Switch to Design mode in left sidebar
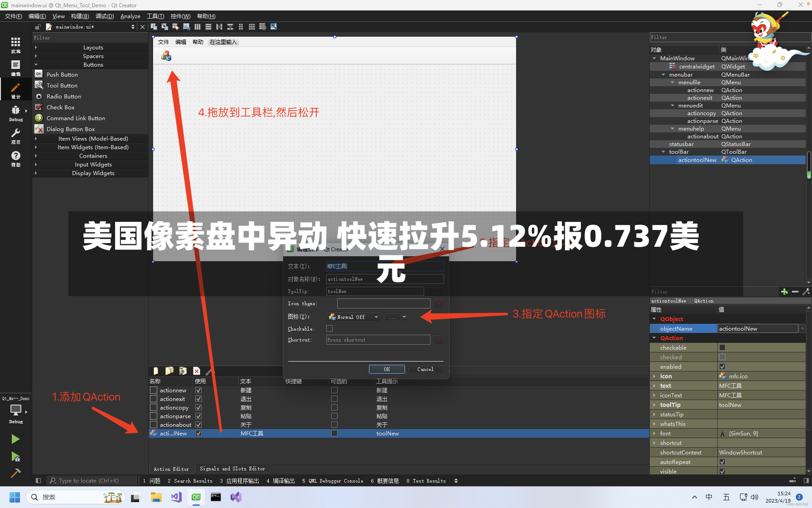The height and width of the screenshot is (508, 812). click(x=15, y=90)
